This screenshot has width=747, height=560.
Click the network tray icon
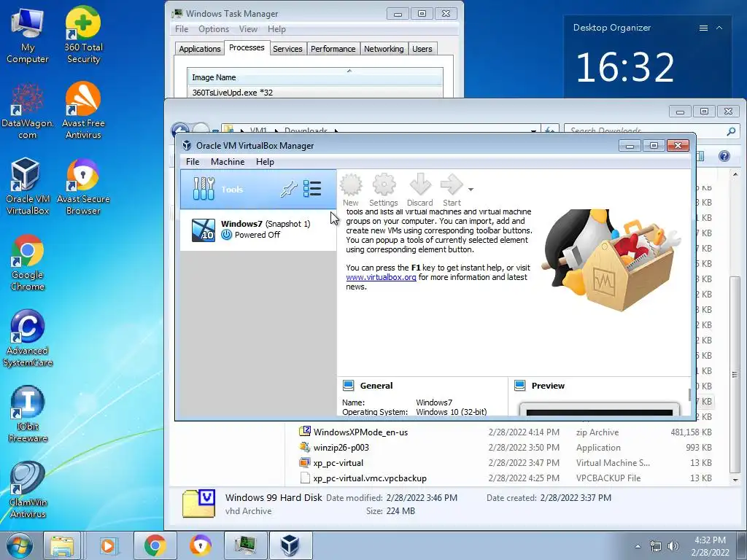tap(656, 546)
